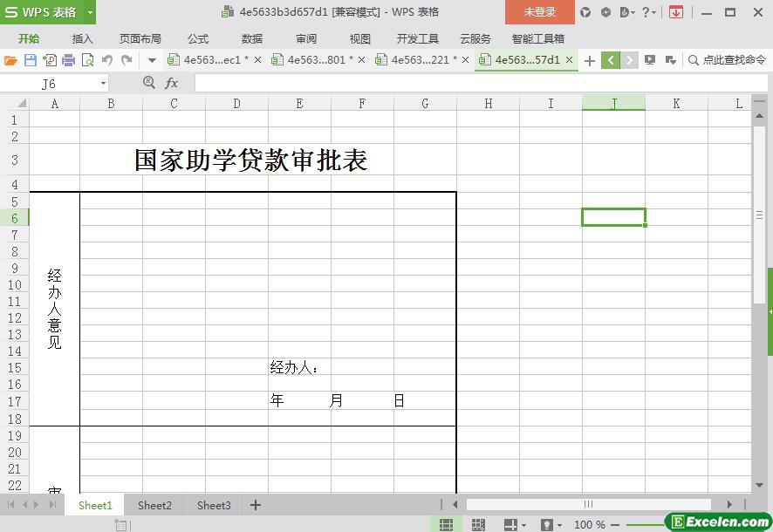Open the 页面布局 ribbon tab
773x532 pixels.
coord(140,39)
